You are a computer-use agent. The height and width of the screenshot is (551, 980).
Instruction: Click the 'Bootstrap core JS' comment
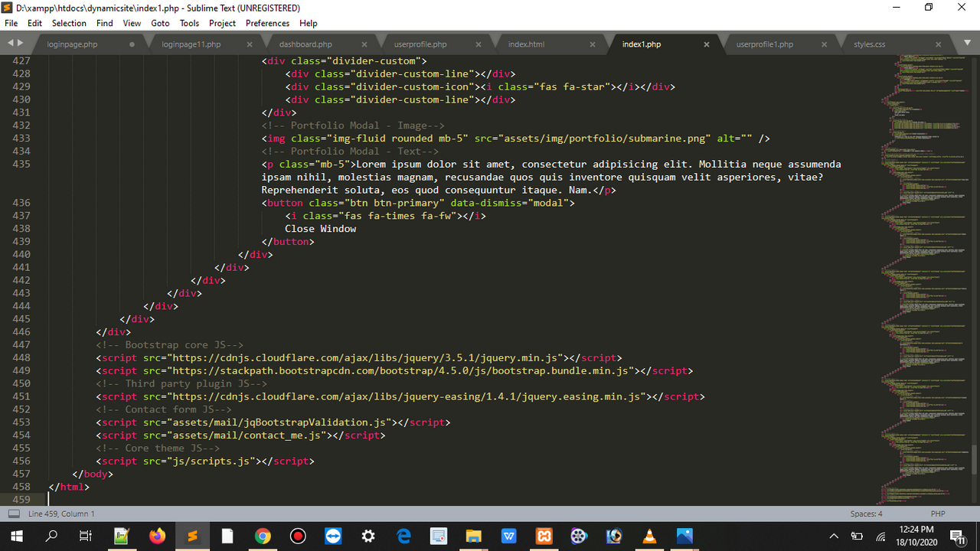coord(169,345)
